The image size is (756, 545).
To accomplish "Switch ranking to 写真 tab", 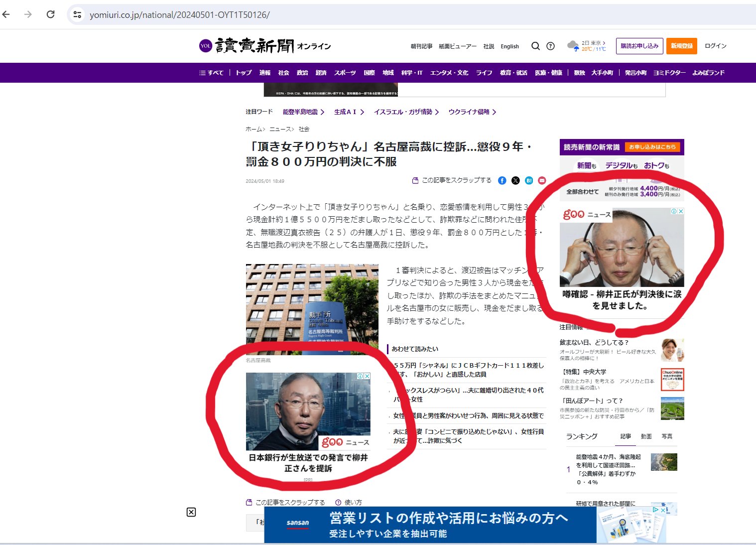I will (667, 436).
